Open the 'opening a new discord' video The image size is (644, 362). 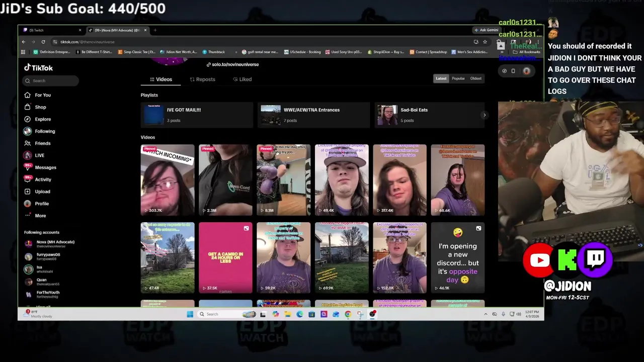(458, 257)
